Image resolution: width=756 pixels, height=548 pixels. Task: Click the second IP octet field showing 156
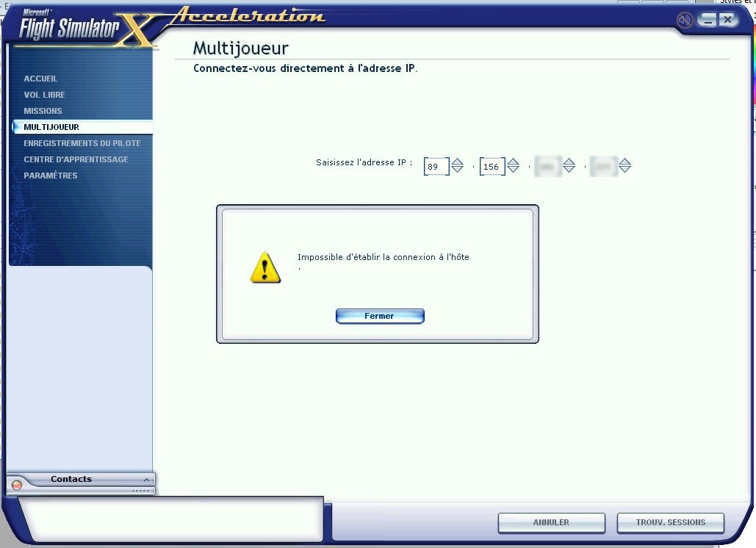click(492, 166)
